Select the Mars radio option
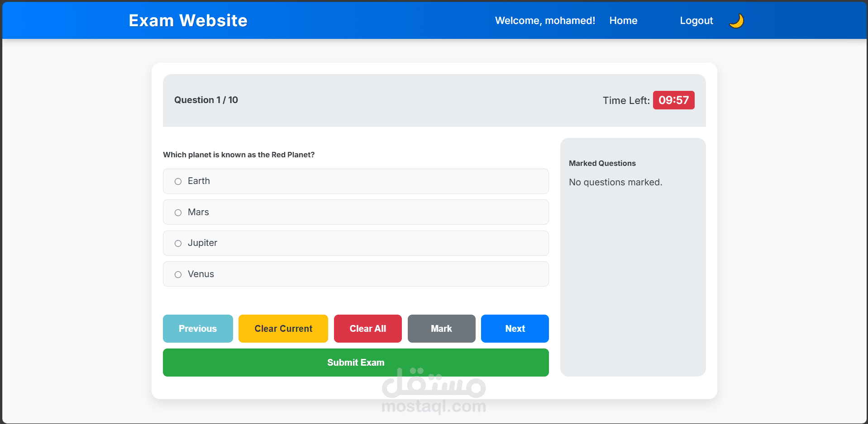The height and width of the screenshot is (424, 868). [178, 212]
